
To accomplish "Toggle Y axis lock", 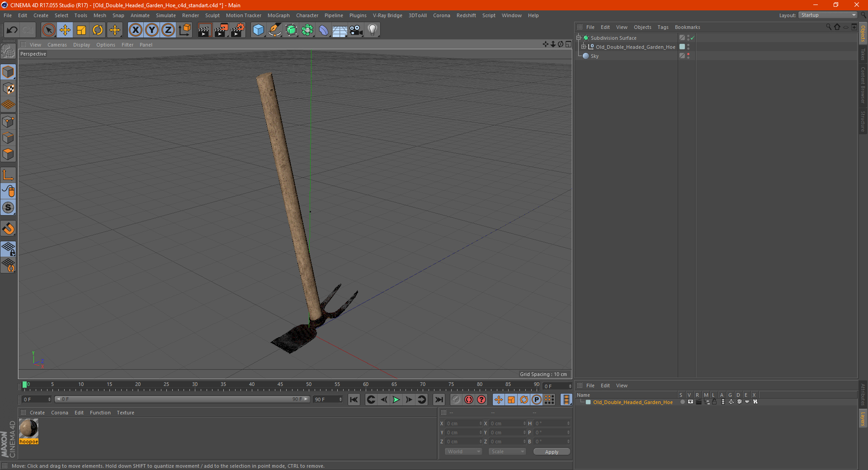I will [152, 30].
